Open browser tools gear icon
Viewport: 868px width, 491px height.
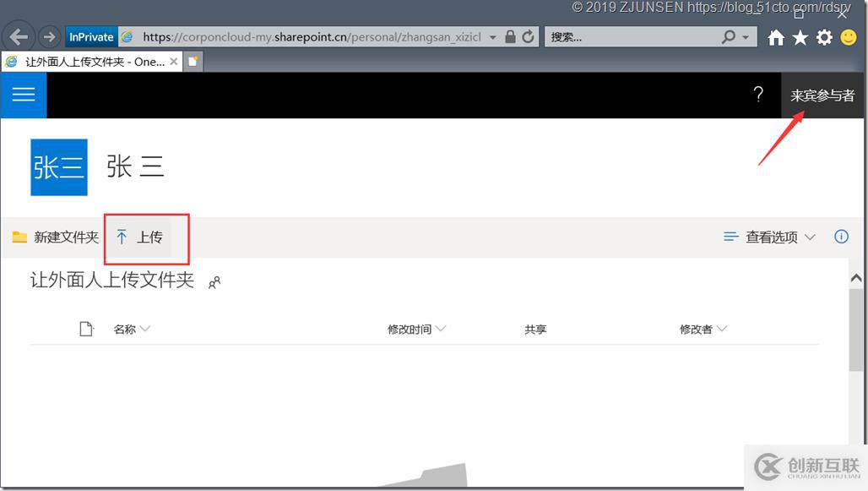pyautogui.click(x=824, y=38)
